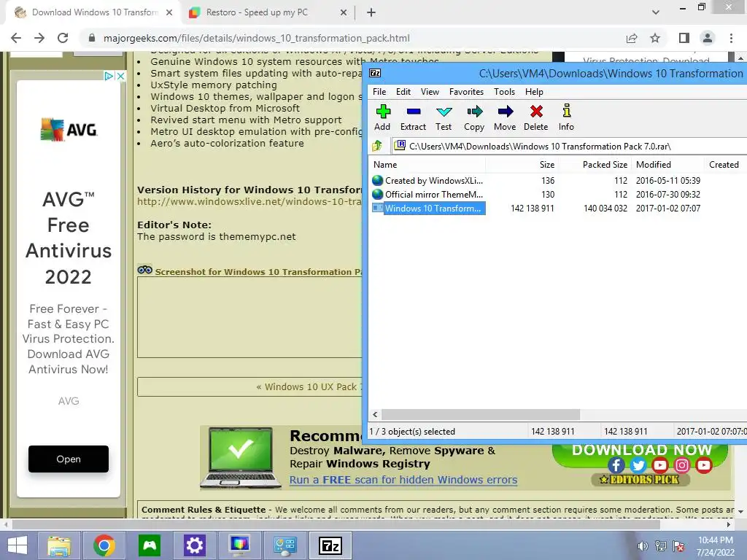Click Run a FREE scan for hidden Windows errors
The image size is (747, 560).
pos(403,480)
